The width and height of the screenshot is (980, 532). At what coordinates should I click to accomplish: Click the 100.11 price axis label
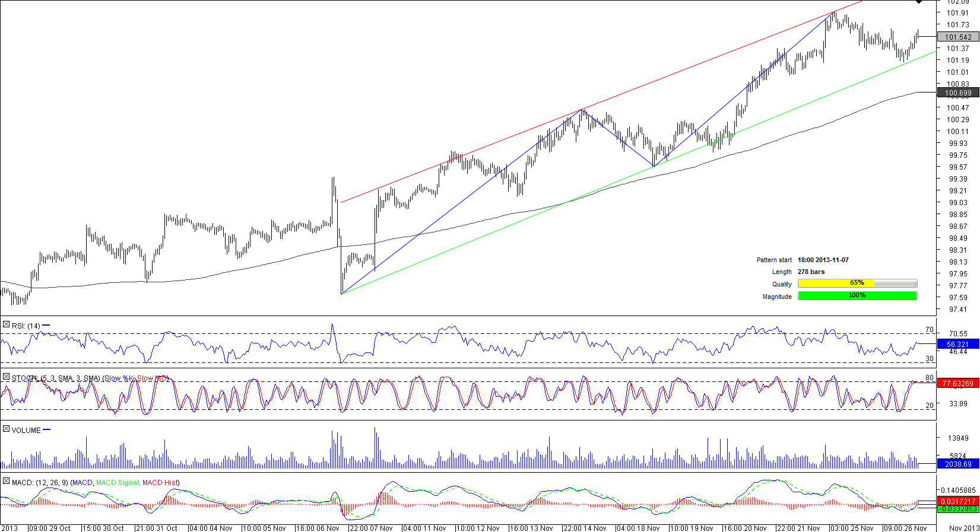tap(957, 132)
